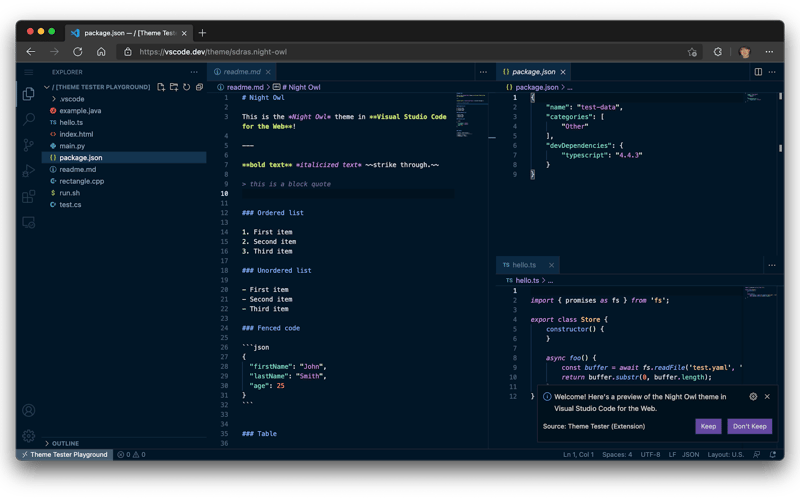
Task: Close the hello.ts tab
Action: coord(552,265)
